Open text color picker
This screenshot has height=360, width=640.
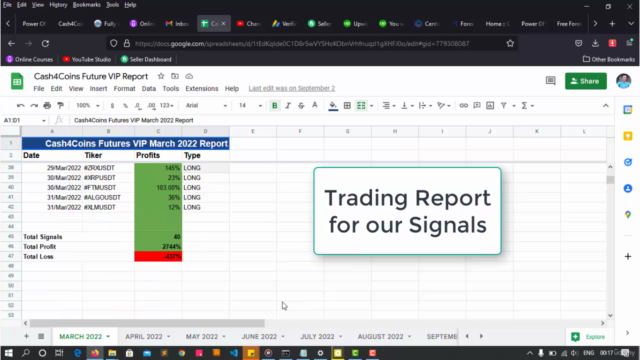pos(315,106)
